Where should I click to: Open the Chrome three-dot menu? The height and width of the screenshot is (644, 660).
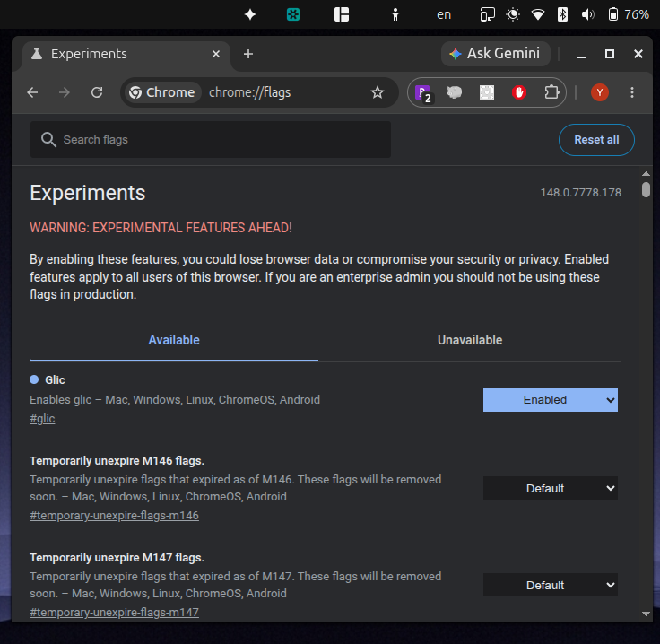(x=632, y=92)
